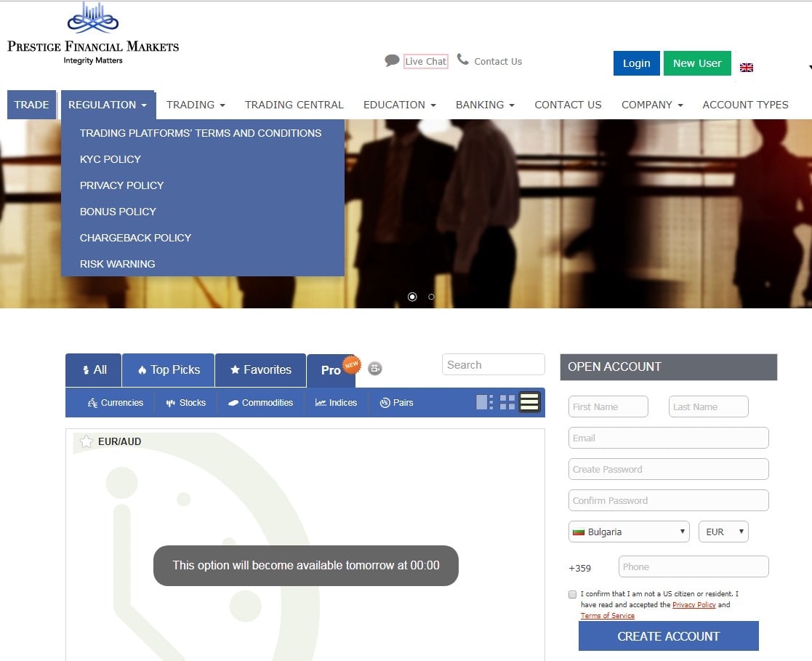
Task: Go to the ACCOUNT TYPES page
Action: pos(745,105)
